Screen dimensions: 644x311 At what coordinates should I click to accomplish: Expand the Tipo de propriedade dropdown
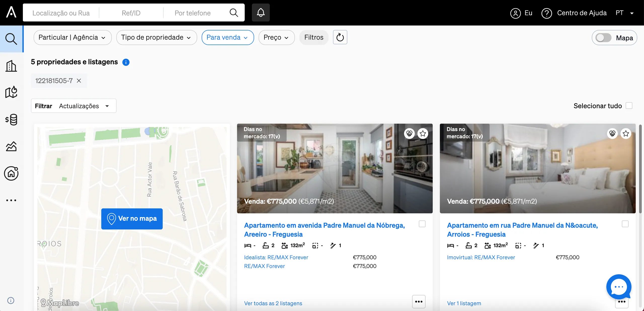tap(156, 37)
